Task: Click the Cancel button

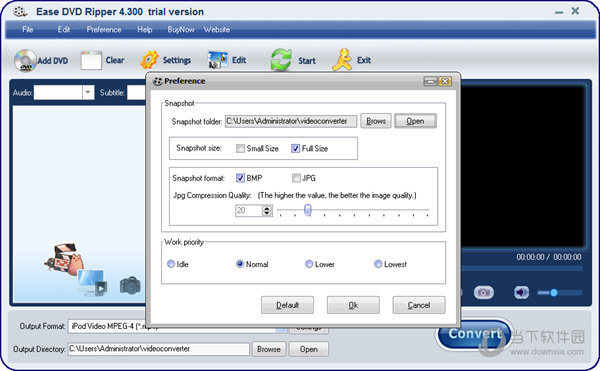Action: tap(419, 305)
